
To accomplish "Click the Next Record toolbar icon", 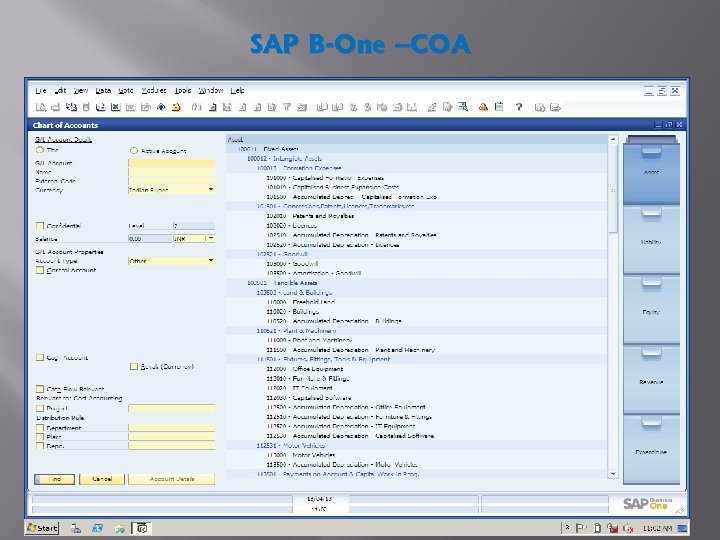I will 257,107.
